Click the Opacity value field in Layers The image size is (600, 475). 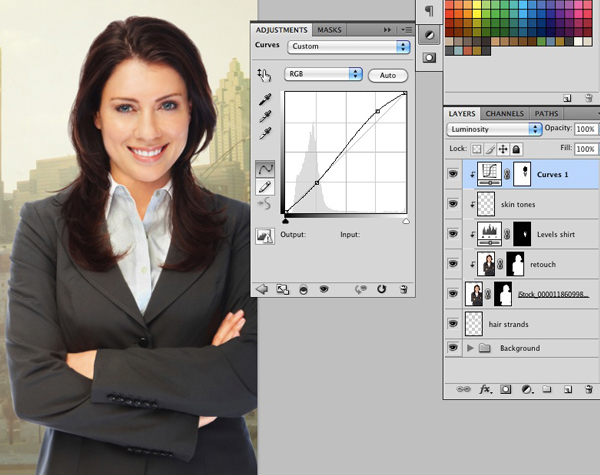pos(586,129)
